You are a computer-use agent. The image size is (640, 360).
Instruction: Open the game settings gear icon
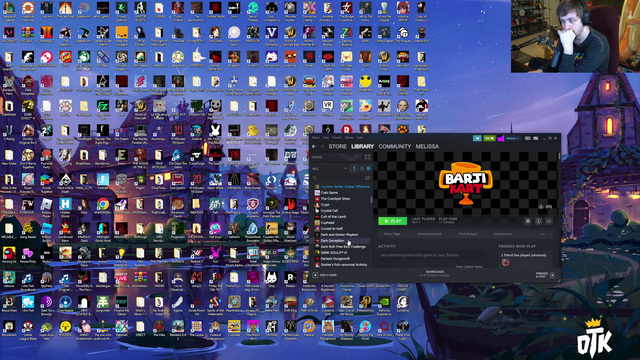pos(528,221)
